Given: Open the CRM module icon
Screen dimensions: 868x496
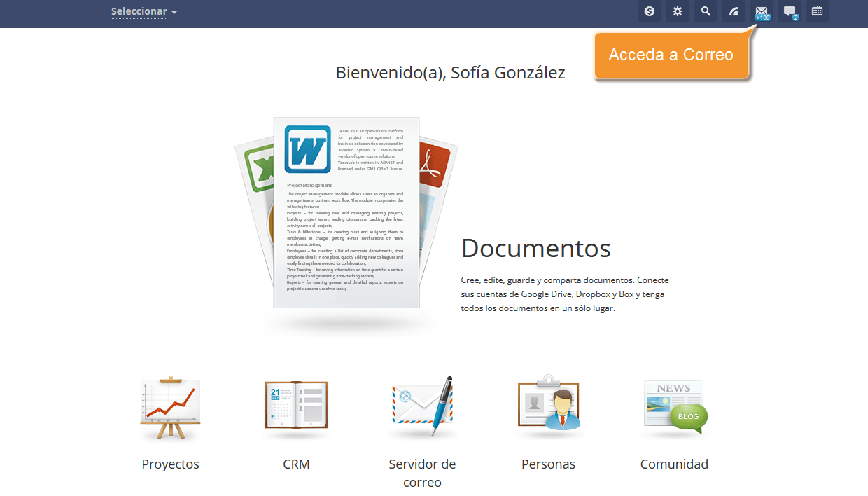Looking at the screenshot, I should click(296, 408).
